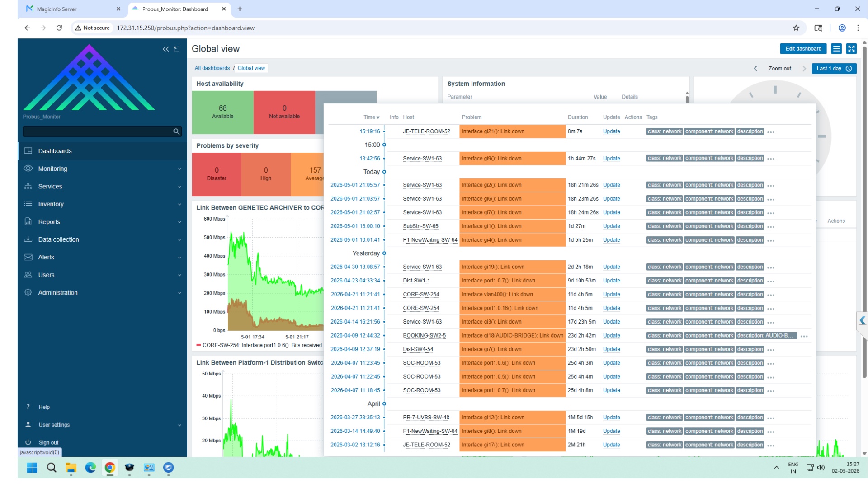Bookmark this page with the star icon
The image size is (868, 488).
point(796,28)
